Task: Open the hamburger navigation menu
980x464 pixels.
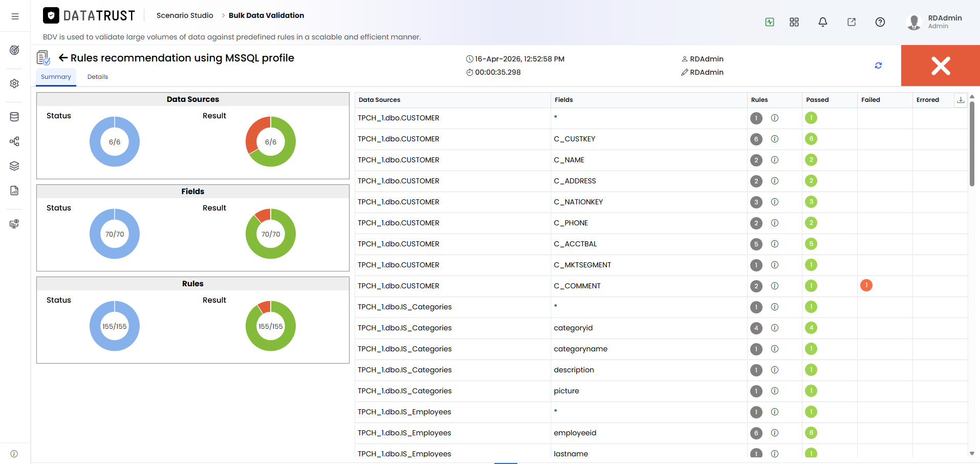Action: [15, 16]
